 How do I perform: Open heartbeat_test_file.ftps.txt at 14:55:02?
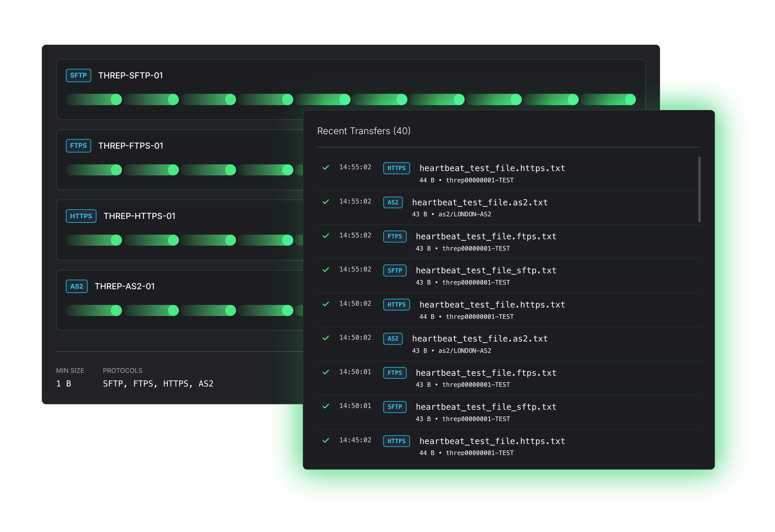click(x=486, y=236)
